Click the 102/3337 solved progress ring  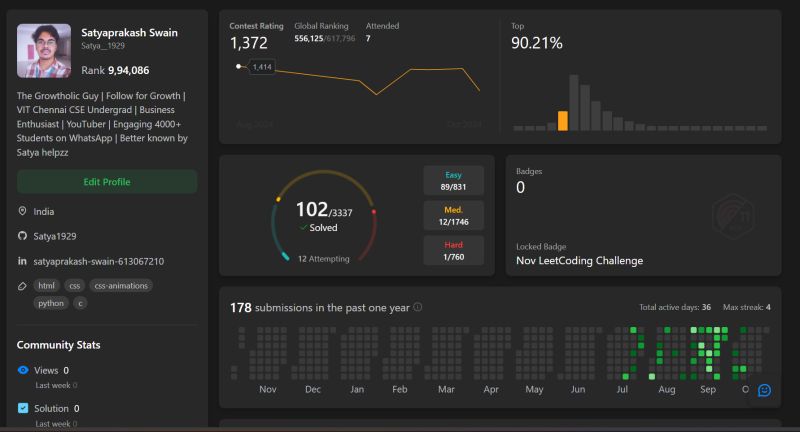point(324,216)
